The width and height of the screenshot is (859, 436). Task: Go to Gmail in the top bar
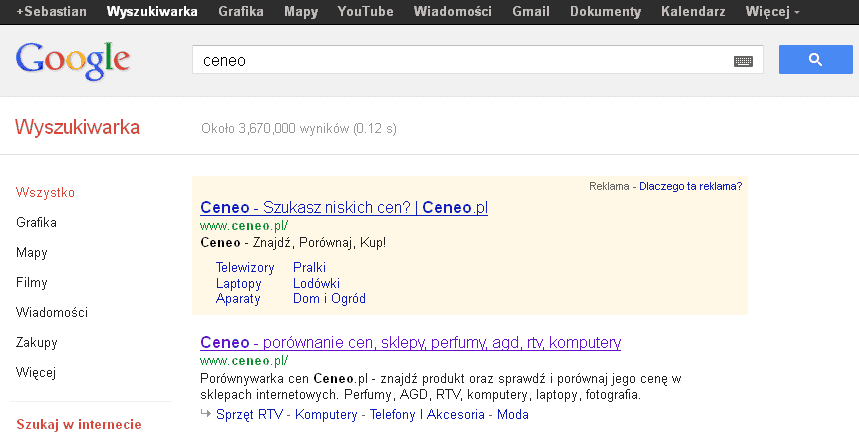[530, 12]
